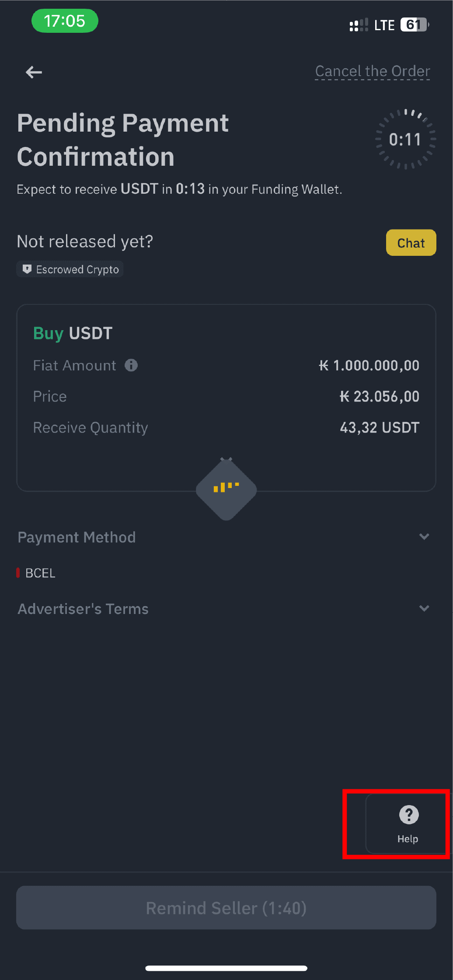The image size is (453, 980).
Task: Tap the Fiat Amount info icon
Action: click(x=131, y=365)
